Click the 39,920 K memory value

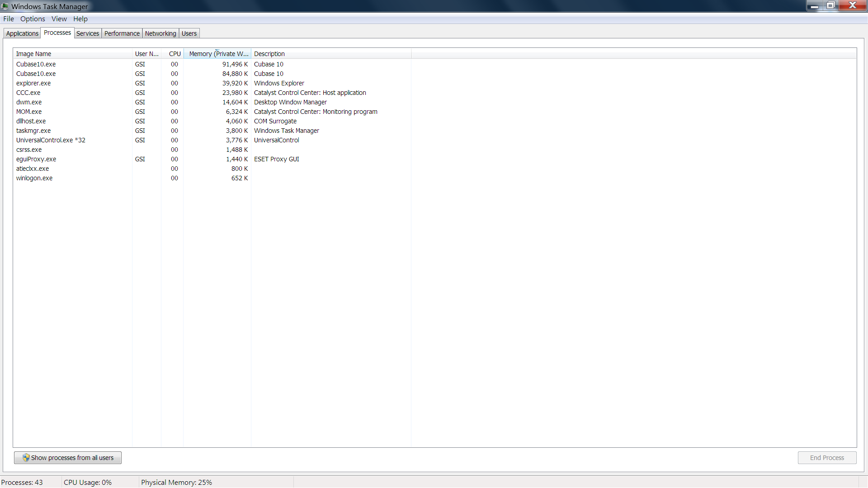tap(235, 83)
